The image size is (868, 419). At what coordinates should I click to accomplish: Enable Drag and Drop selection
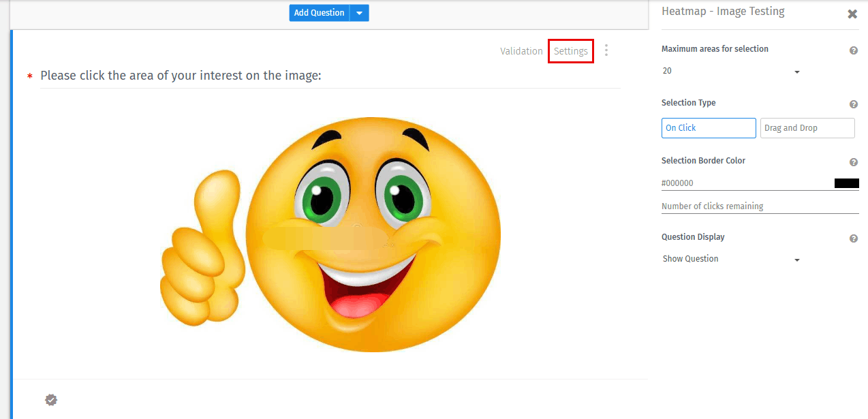click(807, 127)
